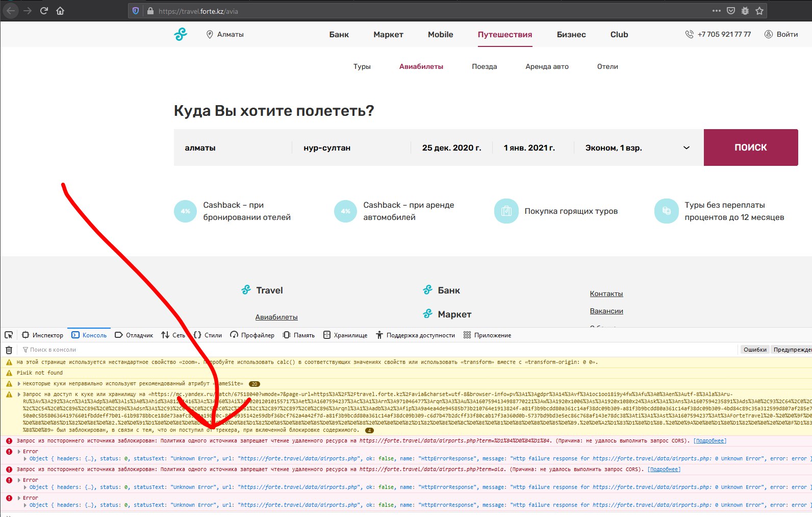Open the Путешествия section
Screen dimensions: 812x517
coord(505,34)
